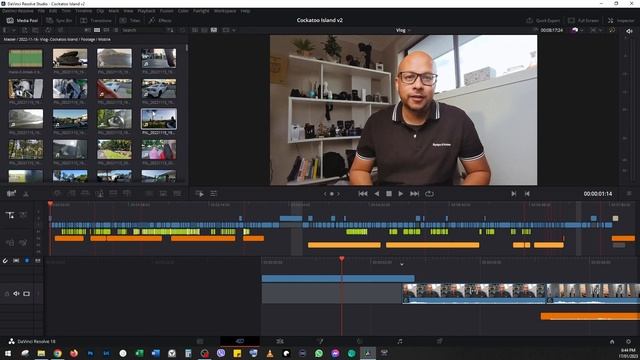Toggle video track visibility in lower timeline
Viewport: 640px width, 360px height.
point(27,293)
